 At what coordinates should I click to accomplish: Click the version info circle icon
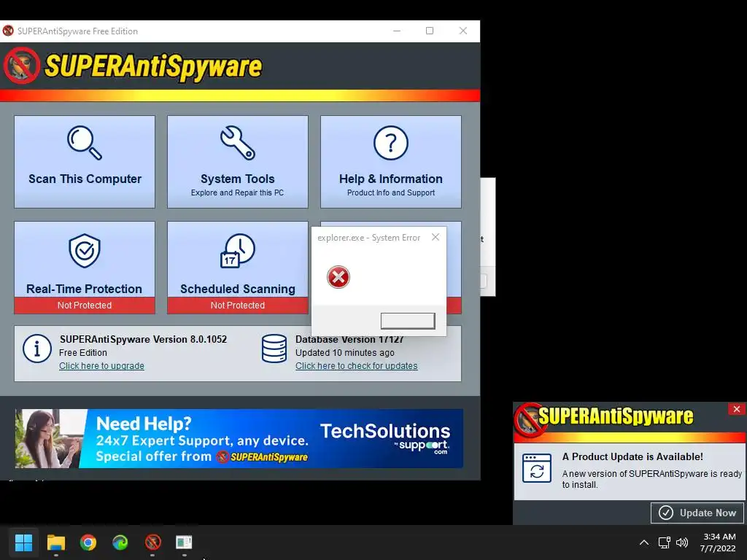click(37, 349)
